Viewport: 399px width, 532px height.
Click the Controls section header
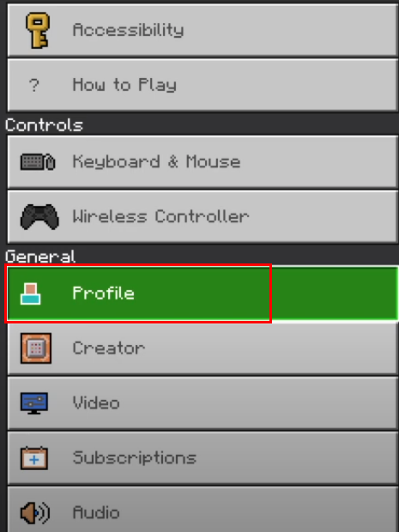[x=44, y=125]
